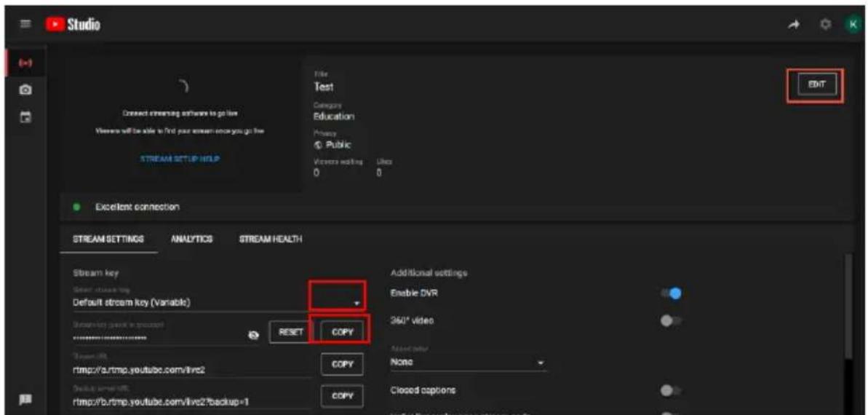Toggle the 360° video switch
The width and height of the screenshot is (868, 415).
coord(672,320)
